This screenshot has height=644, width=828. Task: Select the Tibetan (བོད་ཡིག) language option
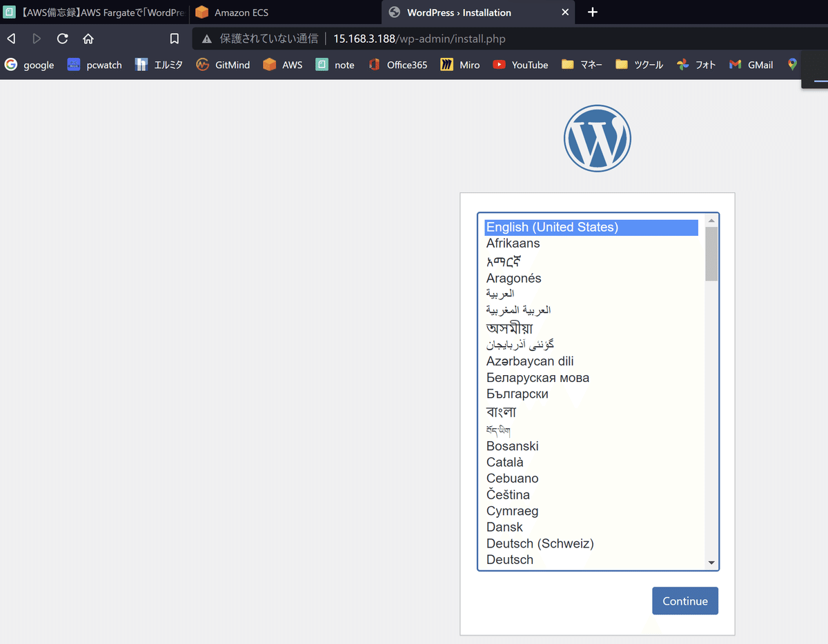tap(591, 430)
